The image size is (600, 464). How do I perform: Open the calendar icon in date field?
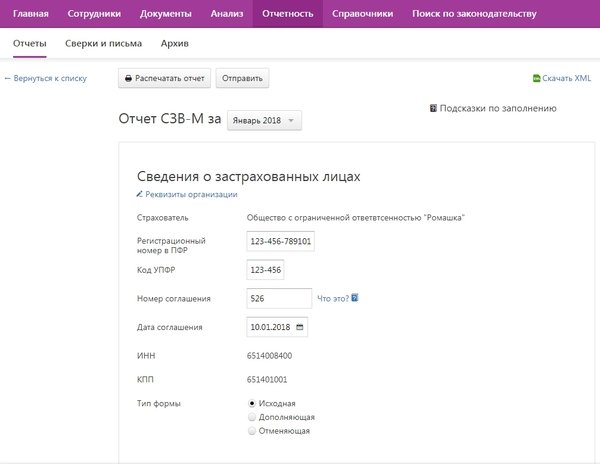coord(300,327)
